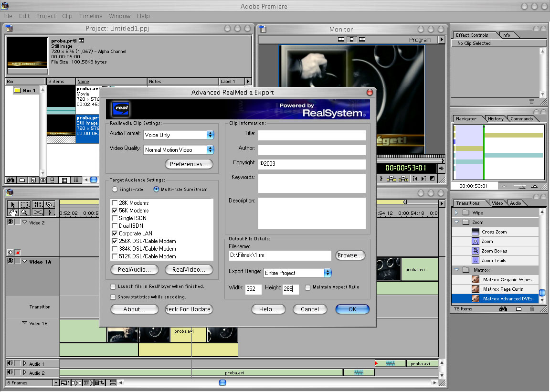550x392 pixels.
Task: Select the Range Select marquee tool
Action: 24,205
